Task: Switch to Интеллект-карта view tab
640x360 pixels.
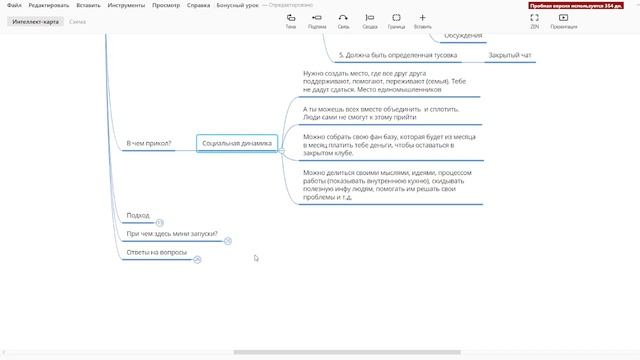Action: pos(36,22)
